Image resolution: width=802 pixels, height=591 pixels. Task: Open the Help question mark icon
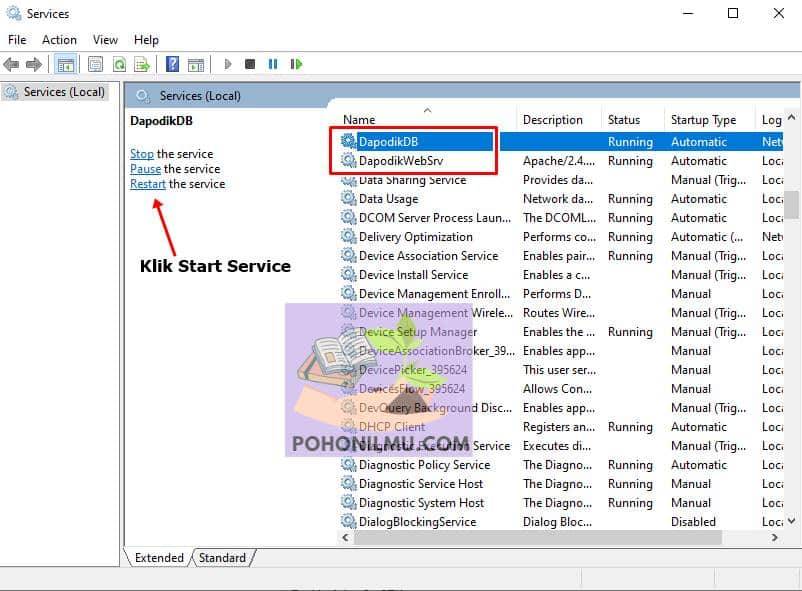click(x=173, y=64)
